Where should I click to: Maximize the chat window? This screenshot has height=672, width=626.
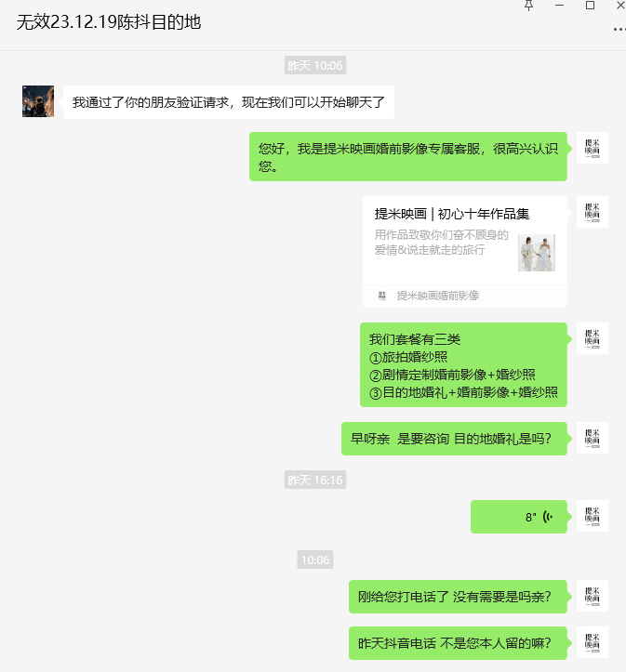pos(590,6)
